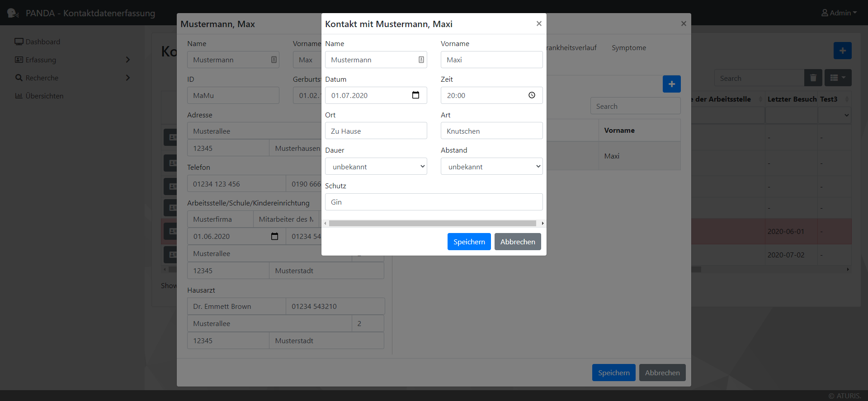Open calendar picker in Datum field
This screenshot has width=868, height=401.
(x=415, y=95)
